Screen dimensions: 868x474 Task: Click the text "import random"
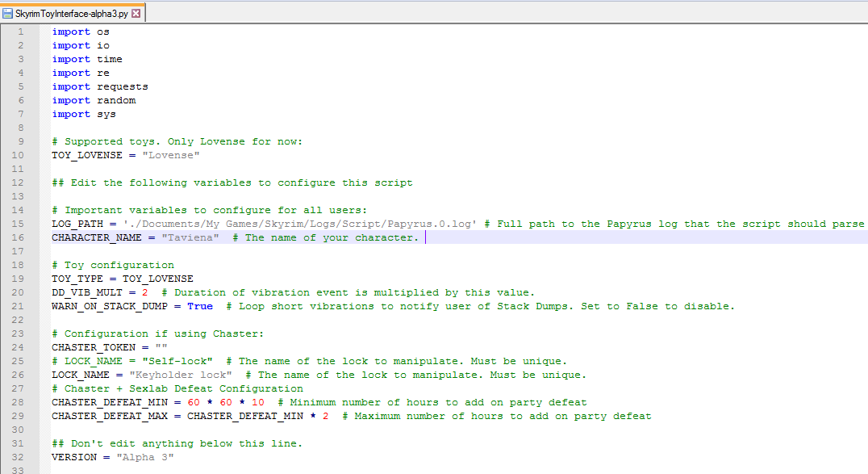(94, 100)
